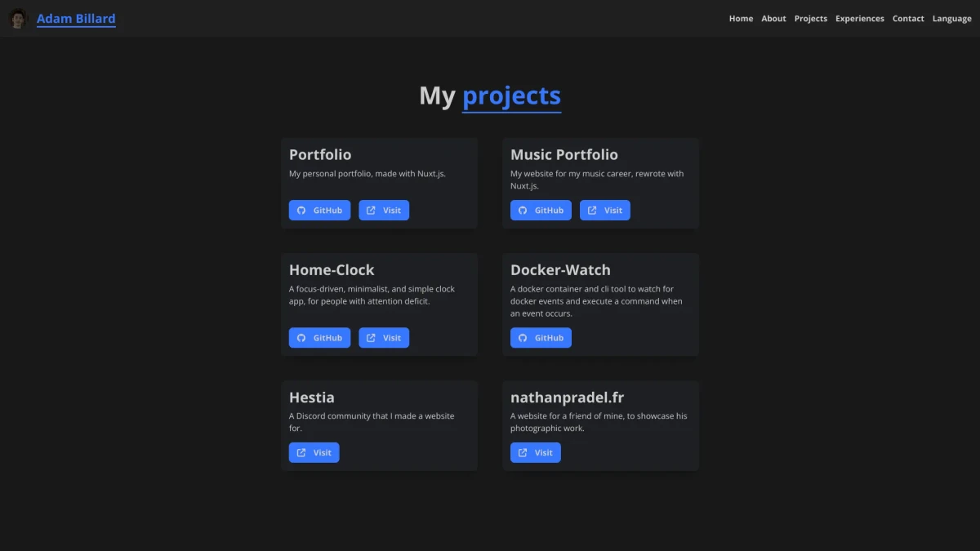Open the Language menu
The image size is (980, 551).
pos(951,18)
